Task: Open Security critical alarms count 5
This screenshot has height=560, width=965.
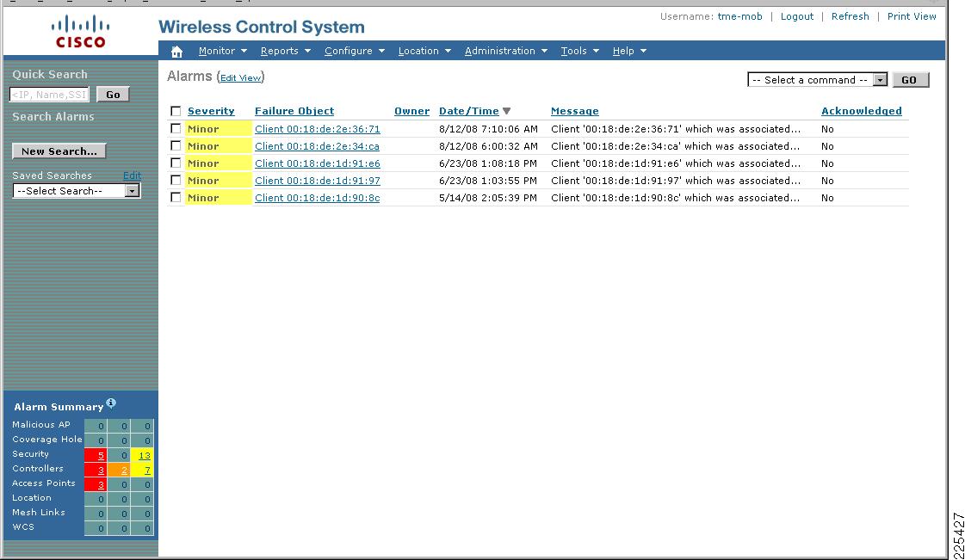Action: pos(101,456)
